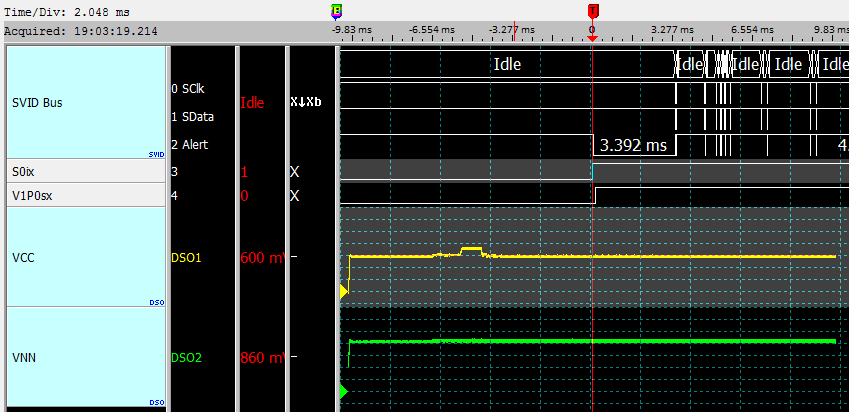Click the 600 mV VCC scale value
The height and width of the screenshot is (412, 849).
pos(262,258)
